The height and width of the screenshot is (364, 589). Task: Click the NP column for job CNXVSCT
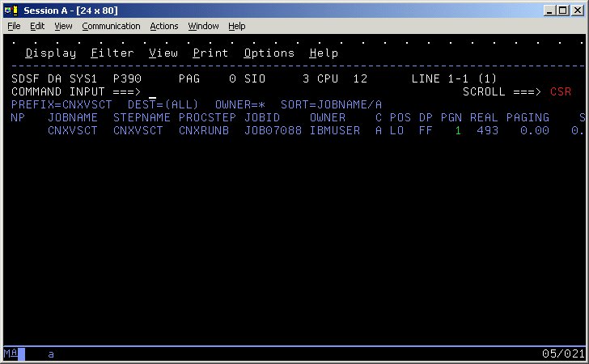[19, 130]
